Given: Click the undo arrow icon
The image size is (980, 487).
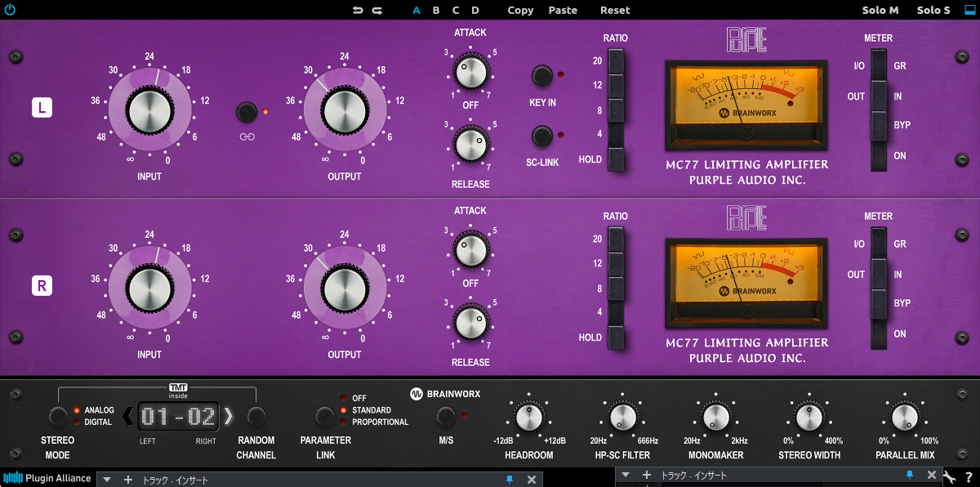Looking at the screenshot, I should pyautogui.click(x=358, y=11).
